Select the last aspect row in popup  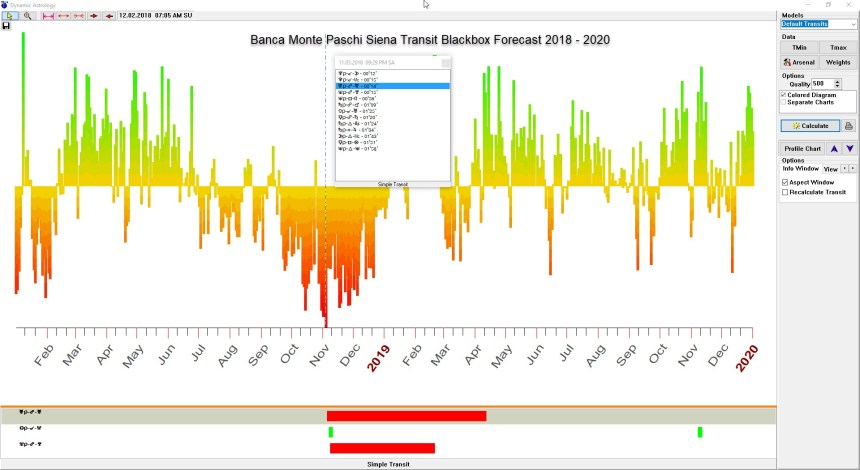pos(392,149)
